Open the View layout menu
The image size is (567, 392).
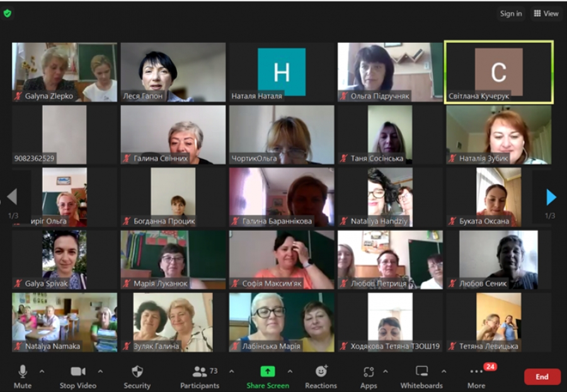tap(546, 13)
